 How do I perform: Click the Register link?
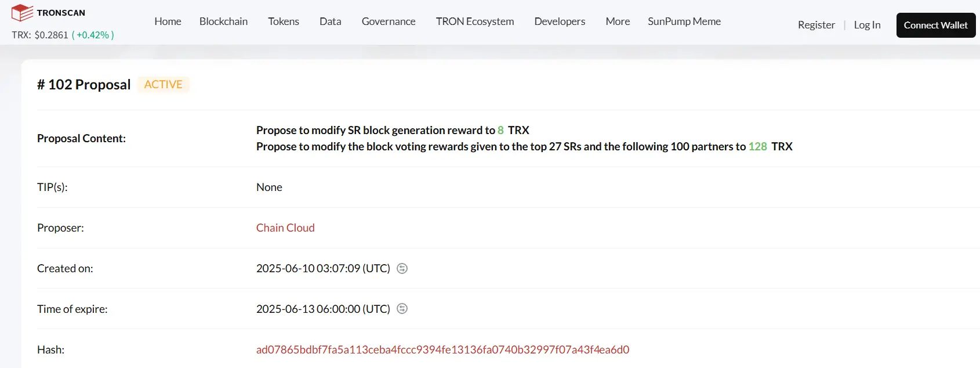(x=816, y=25)
